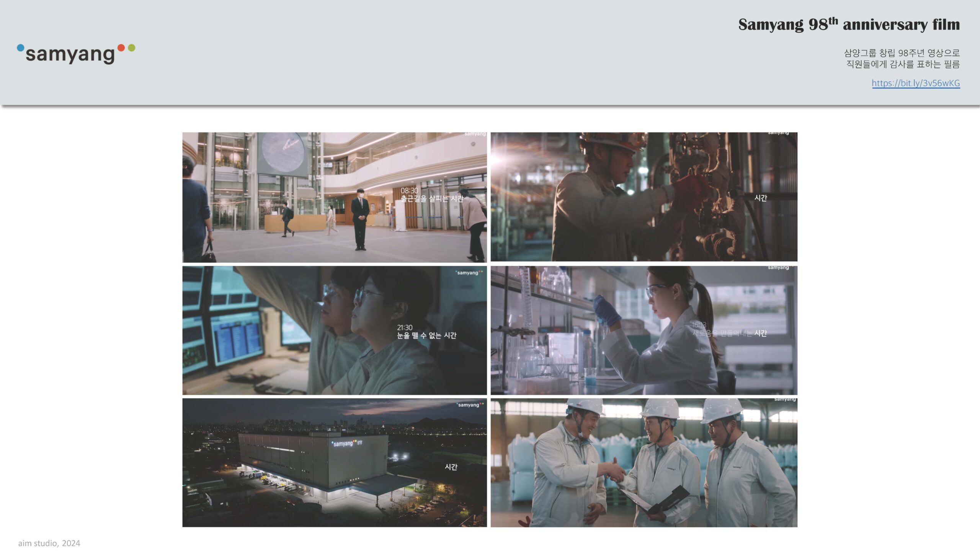Click the red dot in samyang logo
Screen dimensions: 980x558
[x=121, y=47]
